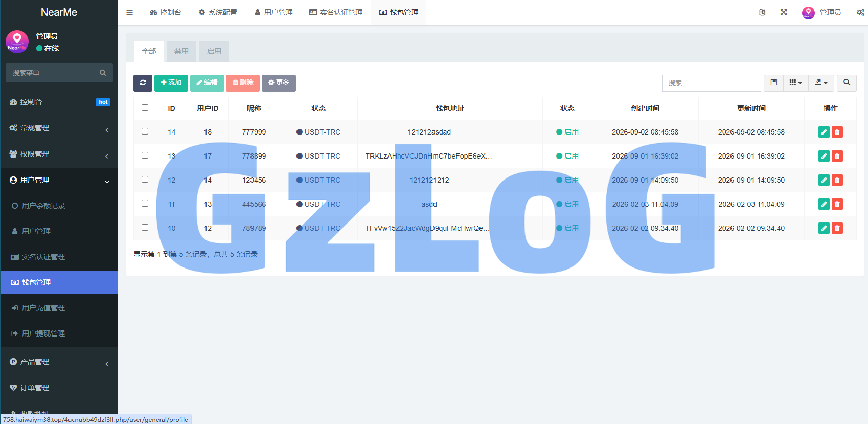Switch to the 禁用 filter tab
The image size is (868, 424).
181,51
